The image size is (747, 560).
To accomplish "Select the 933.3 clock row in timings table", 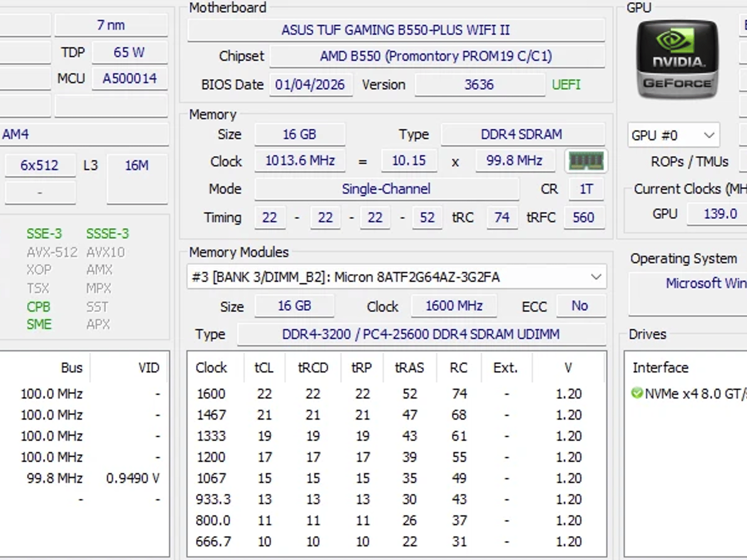I will click(x=397, y=499).
